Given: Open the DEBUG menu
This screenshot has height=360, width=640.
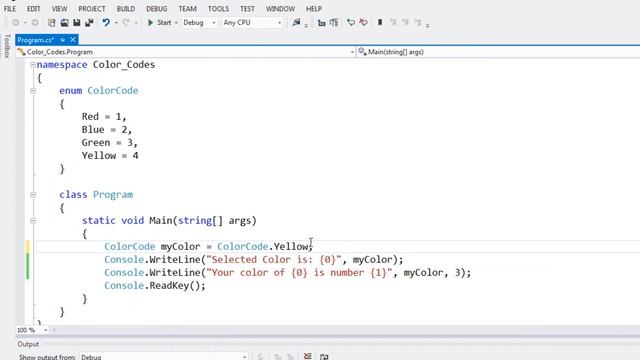Looking at the screenshot, I should (157, 9).
